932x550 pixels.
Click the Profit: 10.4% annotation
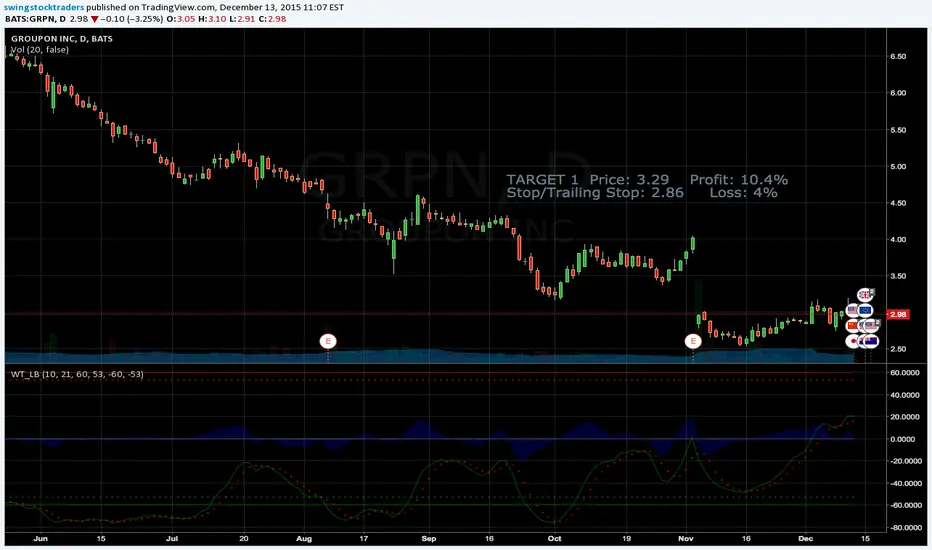pyautogui.click(x=739, y=180)
